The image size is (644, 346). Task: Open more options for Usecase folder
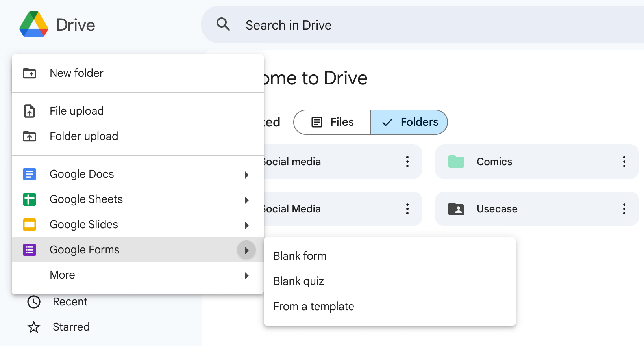pos(624,209)
